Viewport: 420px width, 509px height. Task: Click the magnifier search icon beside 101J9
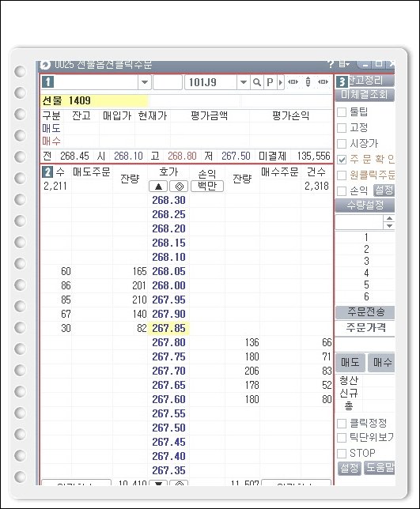(256, 82)
